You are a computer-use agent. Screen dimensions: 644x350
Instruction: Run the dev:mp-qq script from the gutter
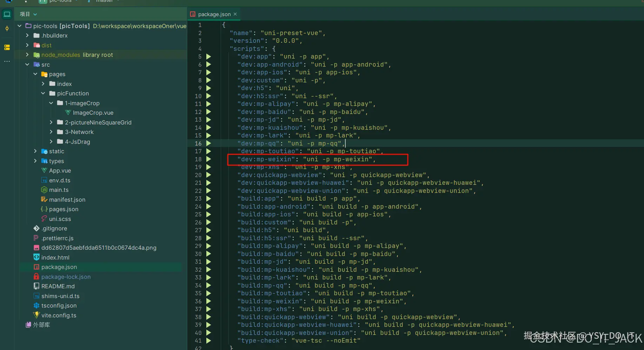pos(208,143)
